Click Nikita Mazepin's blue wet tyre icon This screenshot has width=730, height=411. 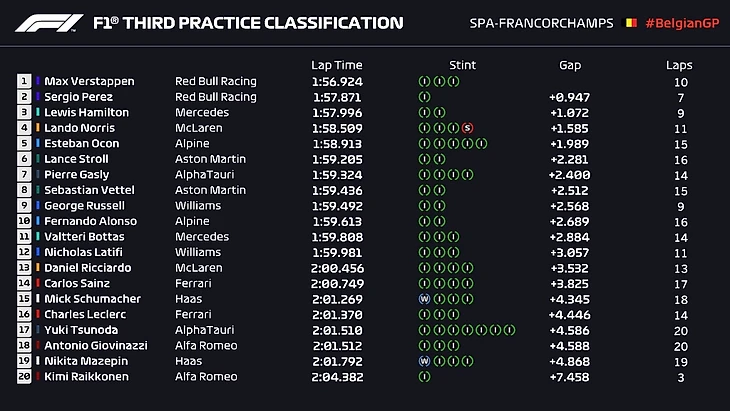click(x=424, y=361)
